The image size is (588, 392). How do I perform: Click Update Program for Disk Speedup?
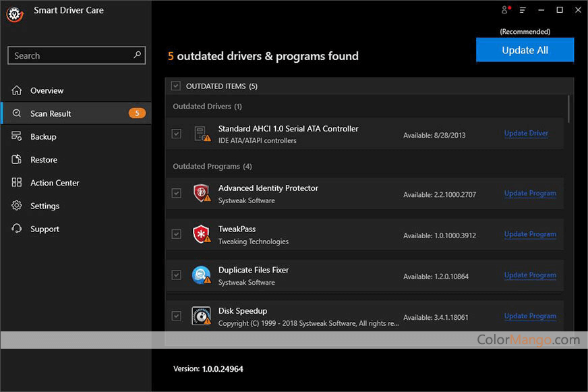coord(530,316)
